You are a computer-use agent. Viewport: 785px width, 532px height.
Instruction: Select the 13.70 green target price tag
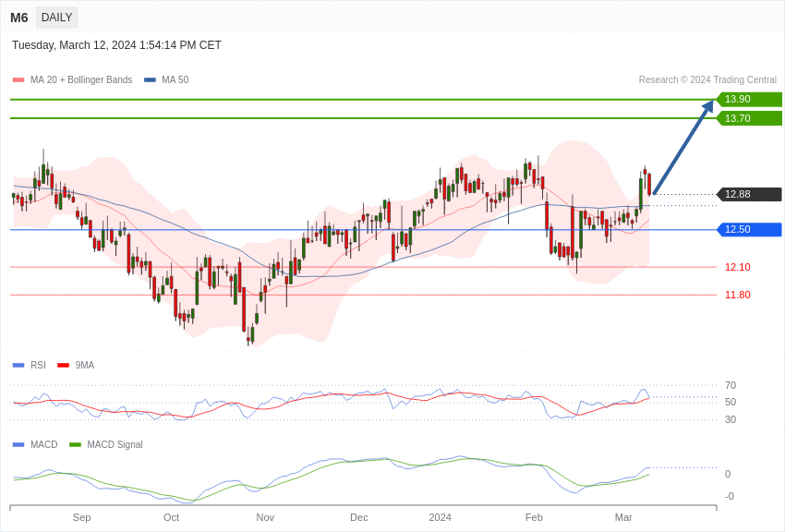click(x=749, y=118)
